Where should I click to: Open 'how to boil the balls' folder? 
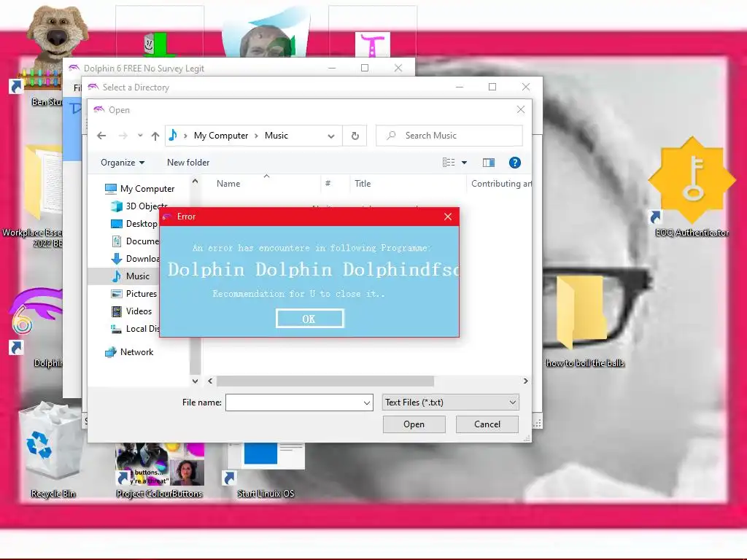pos(584,320)
